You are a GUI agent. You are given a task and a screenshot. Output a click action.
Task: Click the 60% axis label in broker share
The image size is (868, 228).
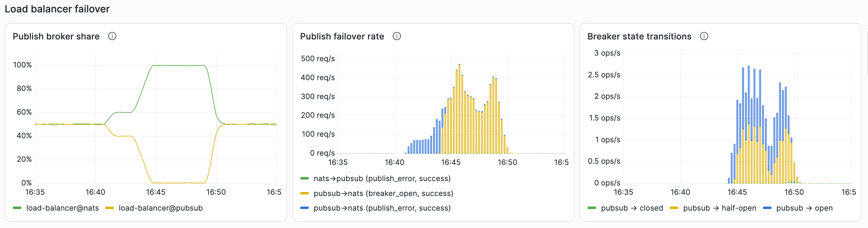click(x=24, y=112)
